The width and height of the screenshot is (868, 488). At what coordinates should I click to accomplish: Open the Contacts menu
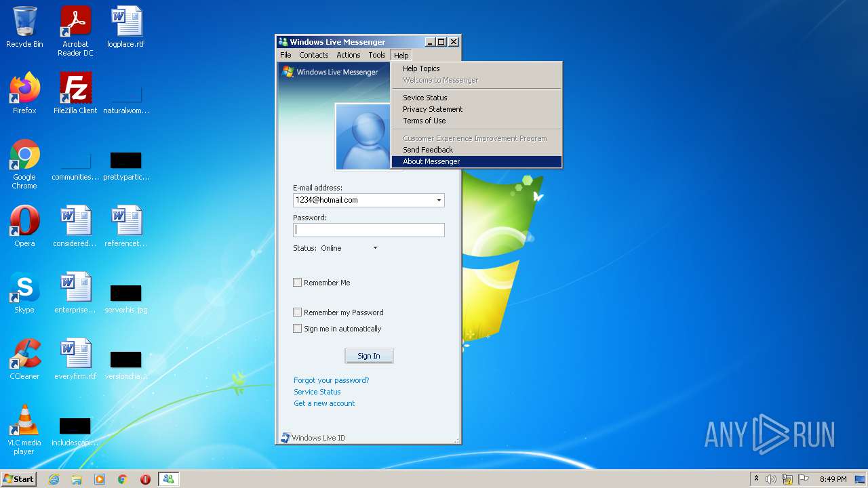pyautogui.click(x=313, y=55)
